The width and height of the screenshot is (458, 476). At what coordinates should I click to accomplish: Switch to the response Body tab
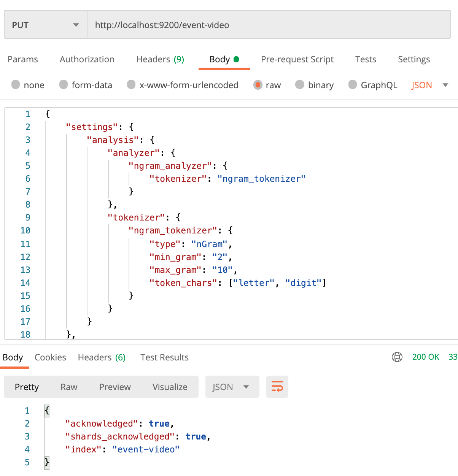coord(13,357)
